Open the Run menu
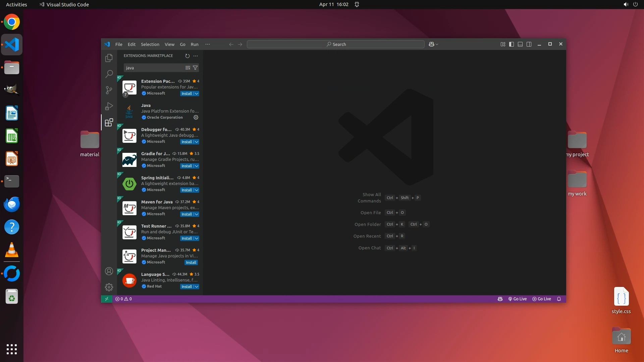Image resolution: width=644 pixels, height=362 pixels. (x=195, y=44)
